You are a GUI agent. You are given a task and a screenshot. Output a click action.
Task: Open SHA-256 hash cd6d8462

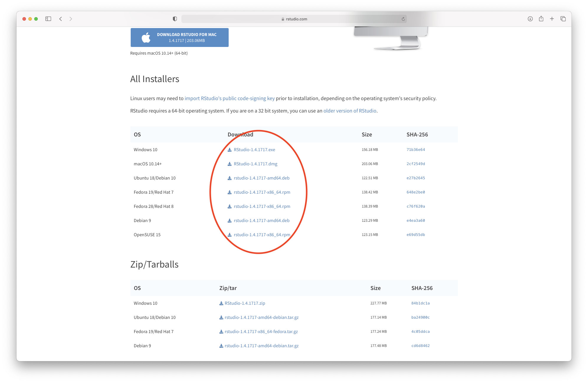point(420,346)
